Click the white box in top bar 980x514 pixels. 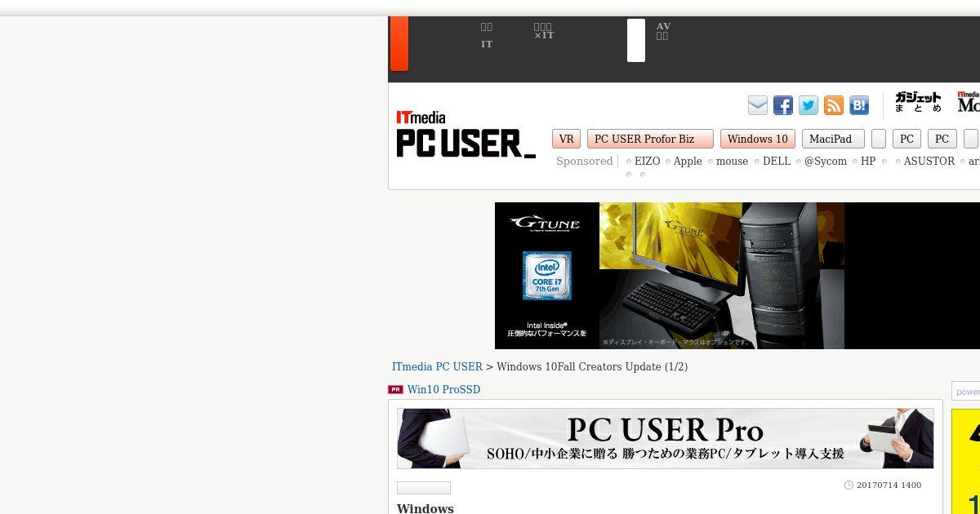click(636, 40)
